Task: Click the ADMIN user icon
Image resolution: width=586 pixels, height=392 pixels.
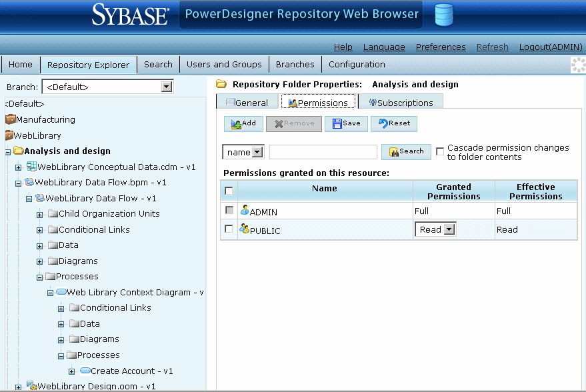Action: pos(244,211)
